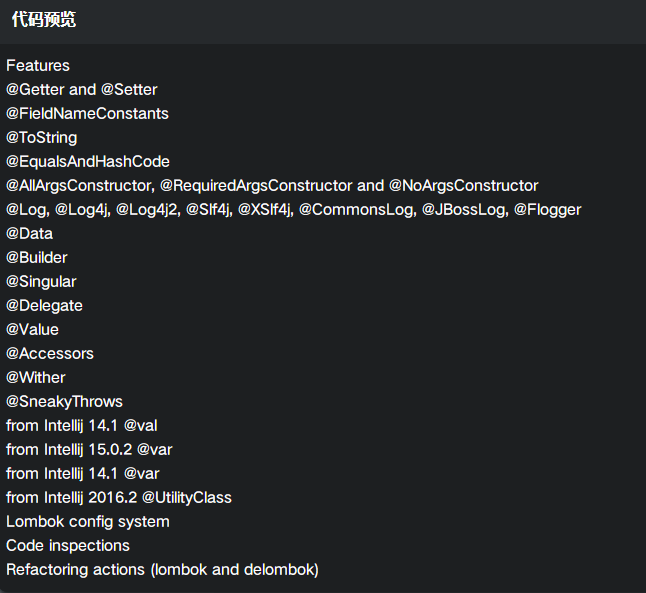Click the @Log, @Log4j logging annotations line
This screenshot has width=646, height=593.
tap(293, 210)
